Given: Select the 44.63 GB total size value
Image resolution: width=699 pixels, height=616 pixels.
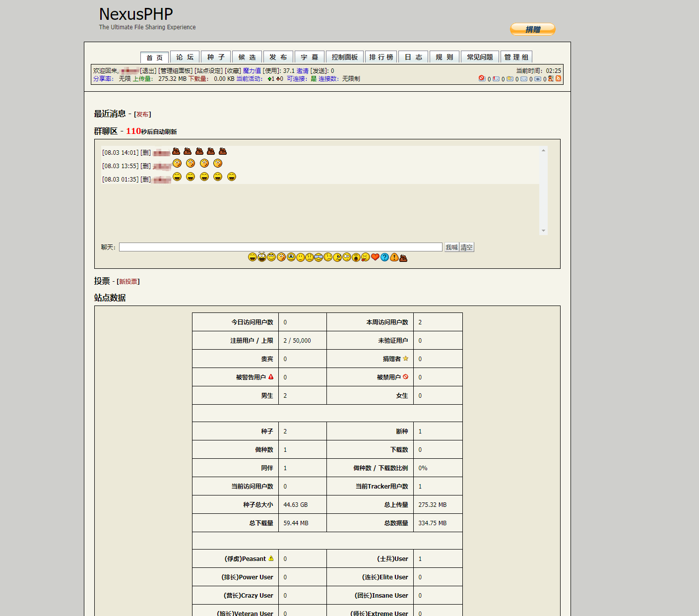Looking at the screenshot, I should coord(296,505).
